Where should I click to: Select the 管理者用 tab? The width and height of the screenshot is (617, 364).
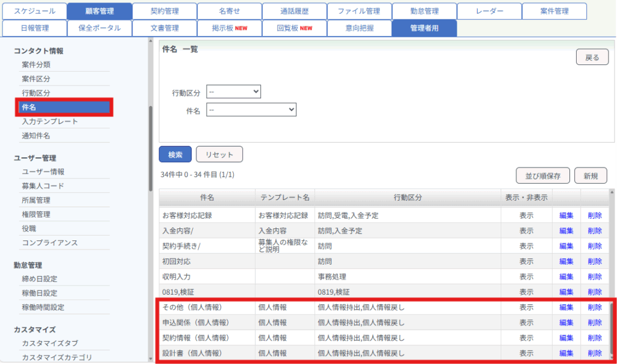(x=424, y=28)
